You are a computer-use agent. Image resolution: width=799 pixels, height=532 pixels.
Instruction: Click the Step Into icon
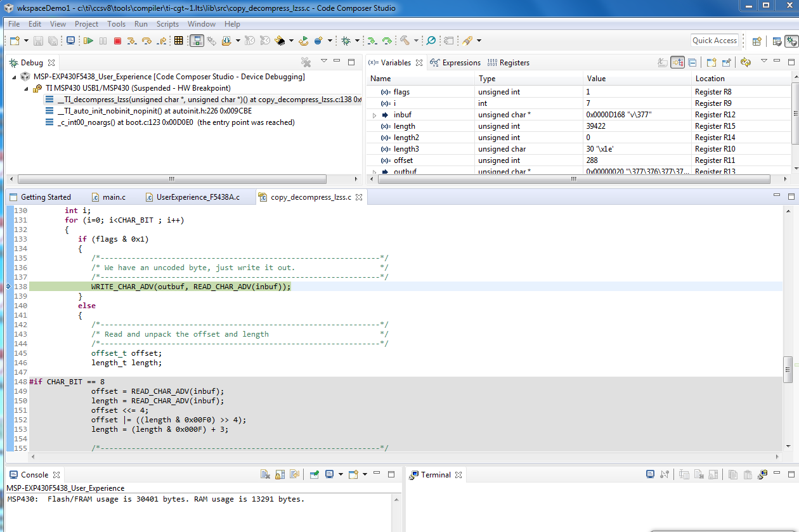coord(132,41)
